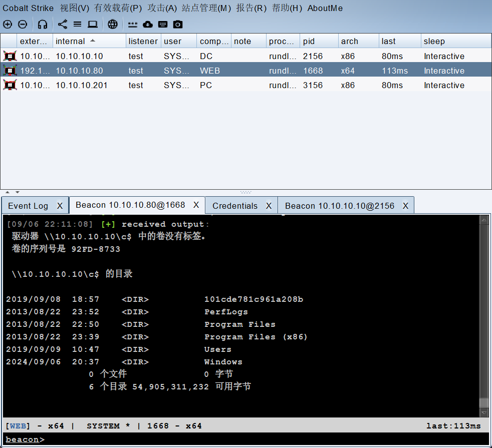This screenshot has height=448, width=492.
Task: Select session row 10.10.10.80
Action: pos(245,71)
